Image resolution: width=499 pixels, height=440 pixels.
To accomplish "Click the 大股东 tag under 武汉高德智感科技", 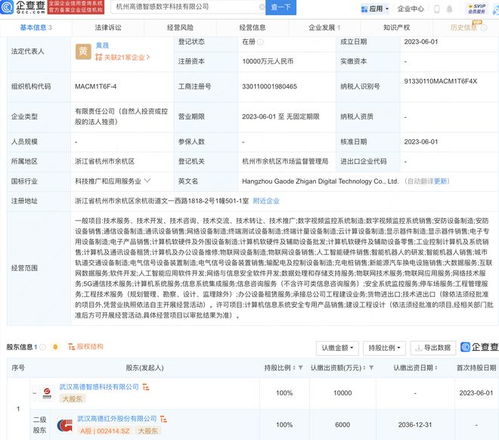I will 72,399.
